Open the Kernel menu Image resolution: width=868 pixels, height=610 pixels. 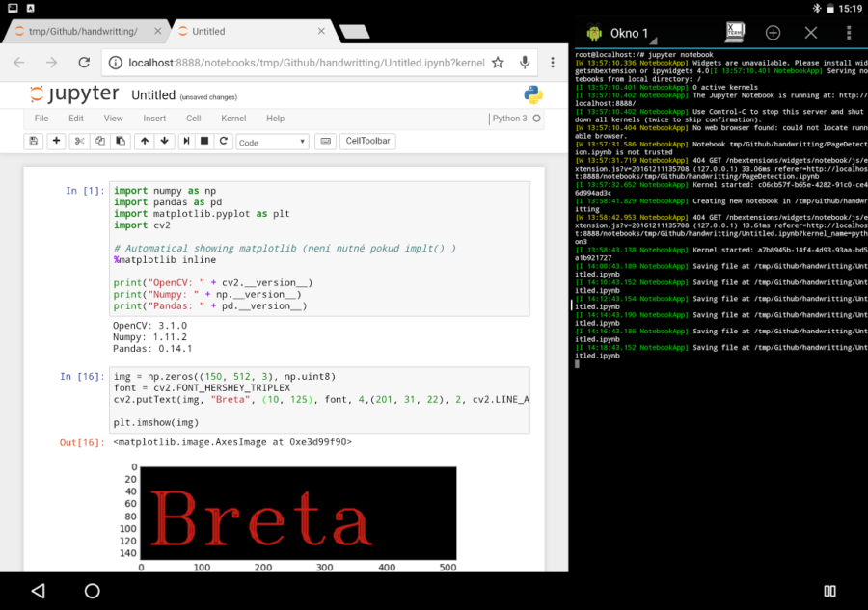pos(233,119)
